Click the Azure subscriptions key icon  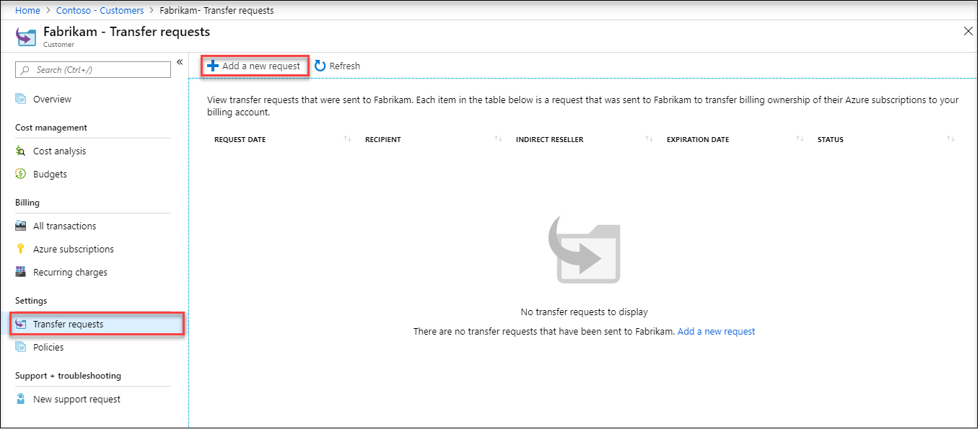click(x=21, y=249)
